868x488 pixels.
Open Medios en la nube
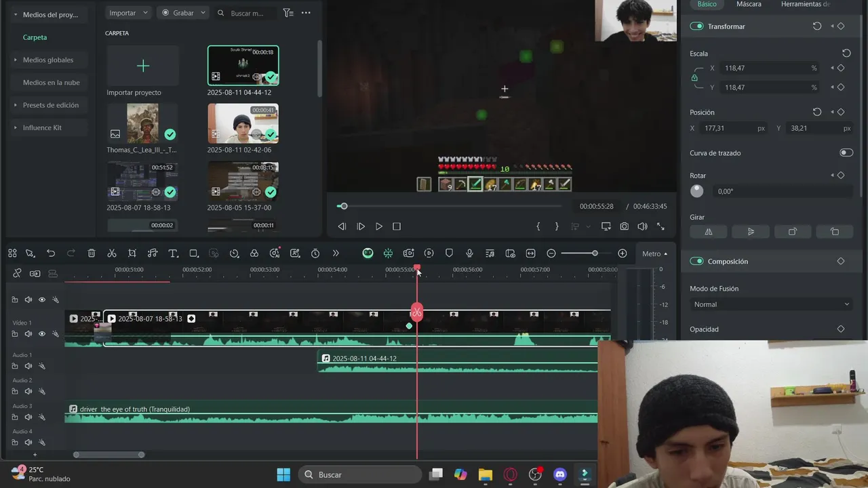[51, 82]
